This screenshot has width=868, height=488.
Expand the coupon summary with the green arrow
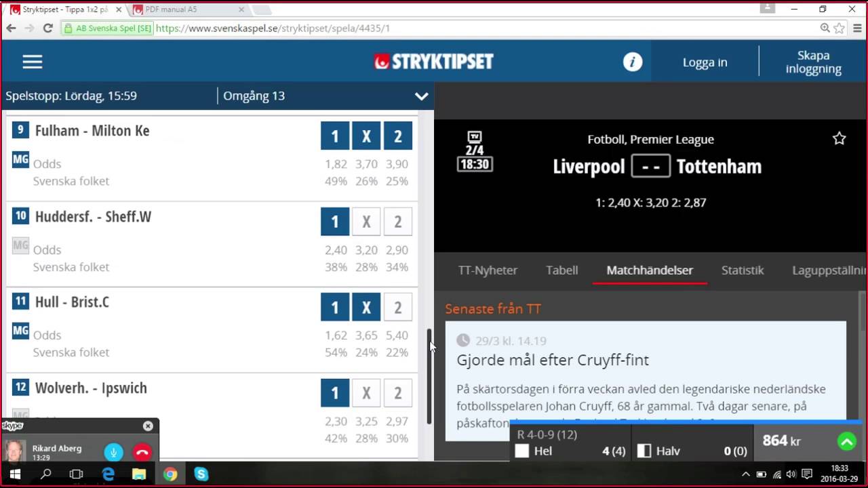[846, 442]
